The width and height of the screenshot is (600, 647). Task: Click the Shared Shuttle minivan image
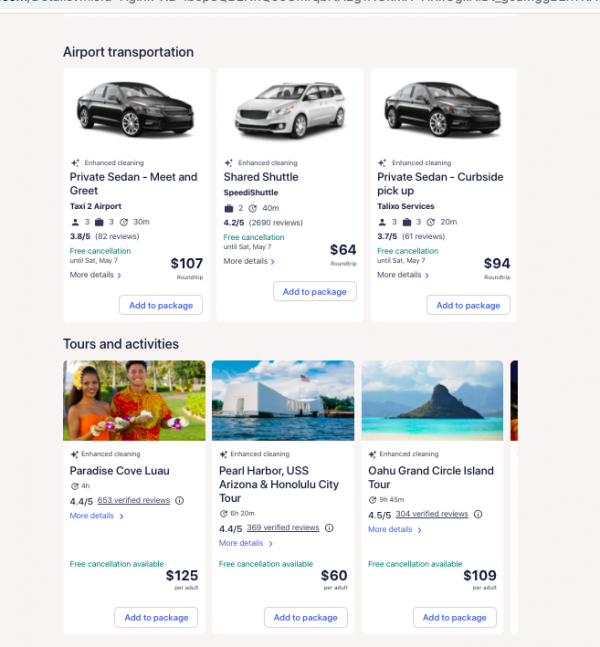[290, 110]
